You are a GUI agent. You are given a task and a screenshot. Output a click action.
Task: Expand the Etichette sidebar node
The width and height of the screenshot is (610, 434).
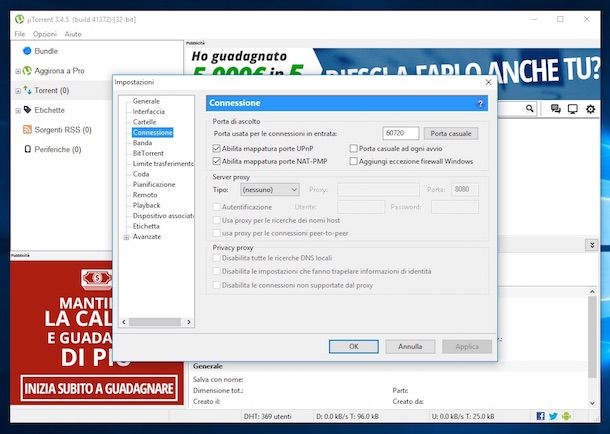[18, 111]
